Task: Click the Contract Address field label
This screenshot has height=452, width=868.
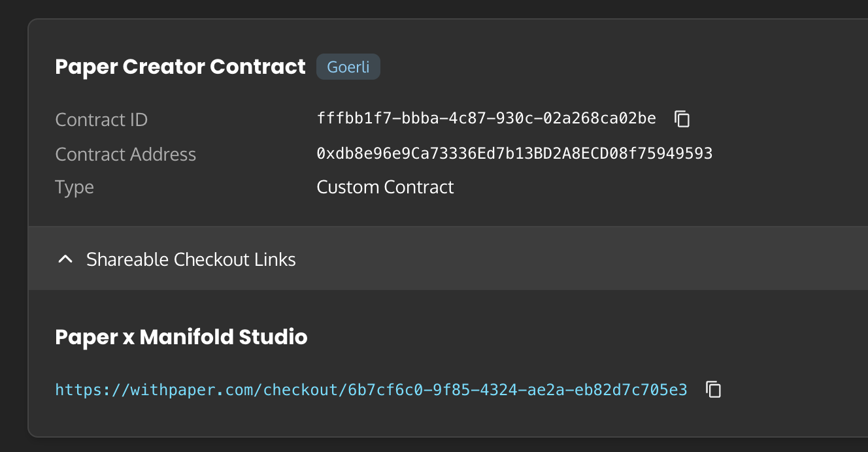Action: point(125,154)
